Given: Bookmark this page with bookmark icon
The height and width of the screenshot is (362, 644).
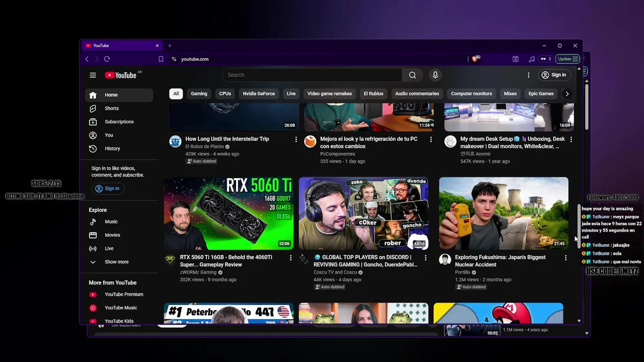Looking at the screenshot, I should coord(161,59).
